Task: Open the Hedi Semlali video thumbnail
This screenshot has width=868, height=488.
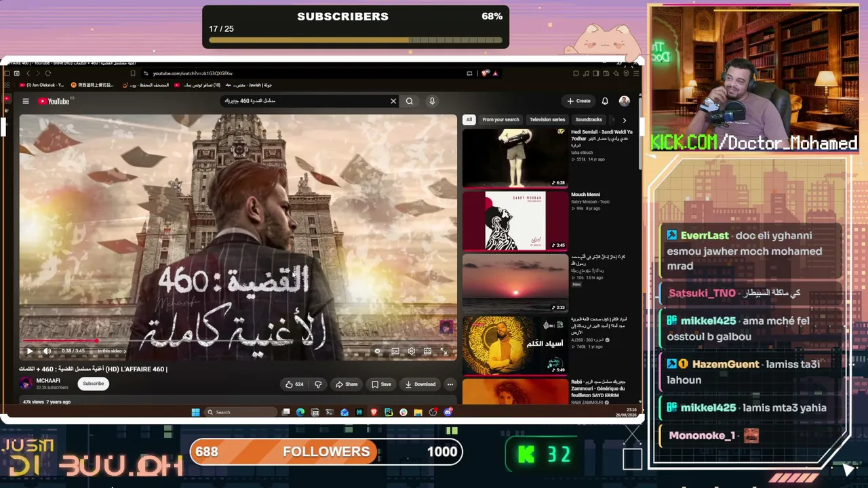Action: (515, 158)
